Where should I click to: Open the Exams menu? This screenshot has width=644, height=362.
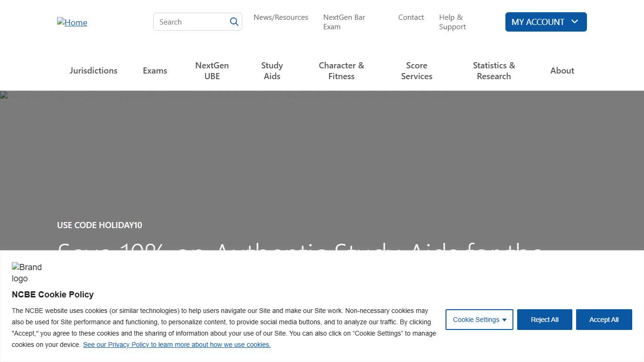point(155,71)
